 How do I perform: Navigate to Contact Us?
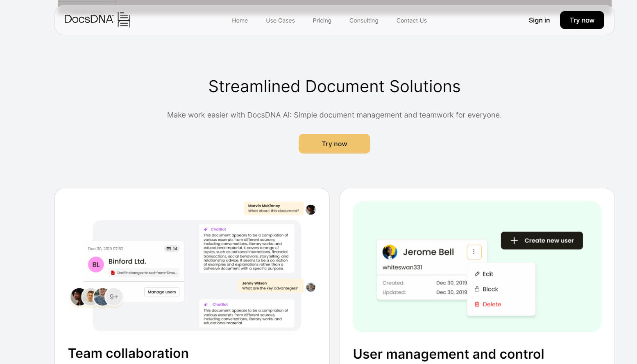click(x=411, y=20)
